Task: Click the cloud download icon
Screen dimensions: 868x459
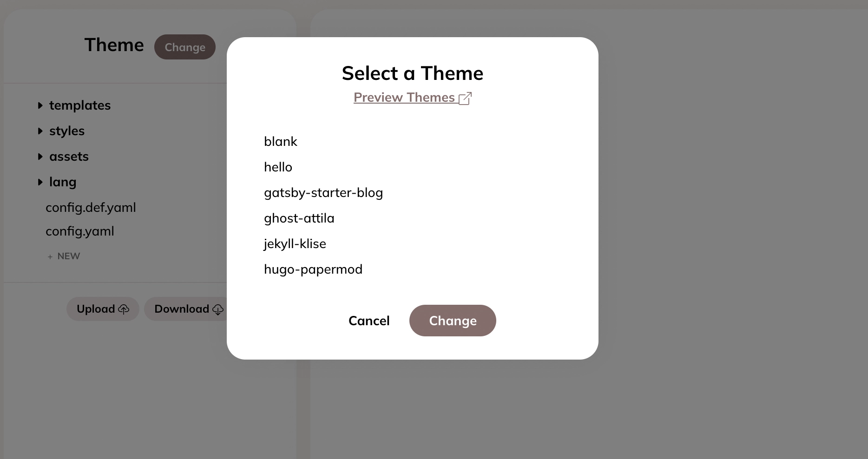Action: [x=218, y=309]
